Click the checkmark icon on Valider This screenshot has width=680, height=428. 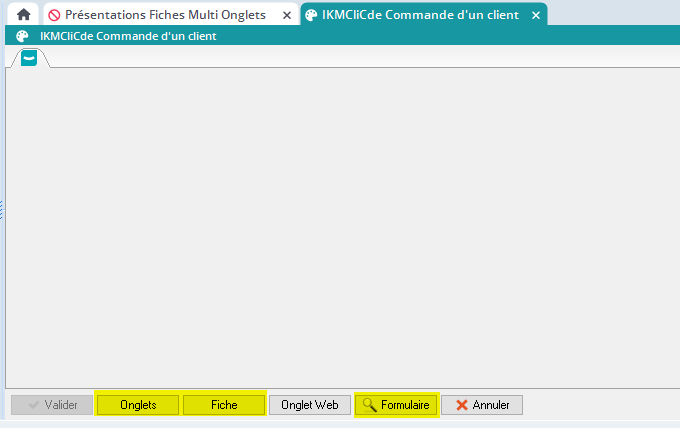tap(34, 405)
